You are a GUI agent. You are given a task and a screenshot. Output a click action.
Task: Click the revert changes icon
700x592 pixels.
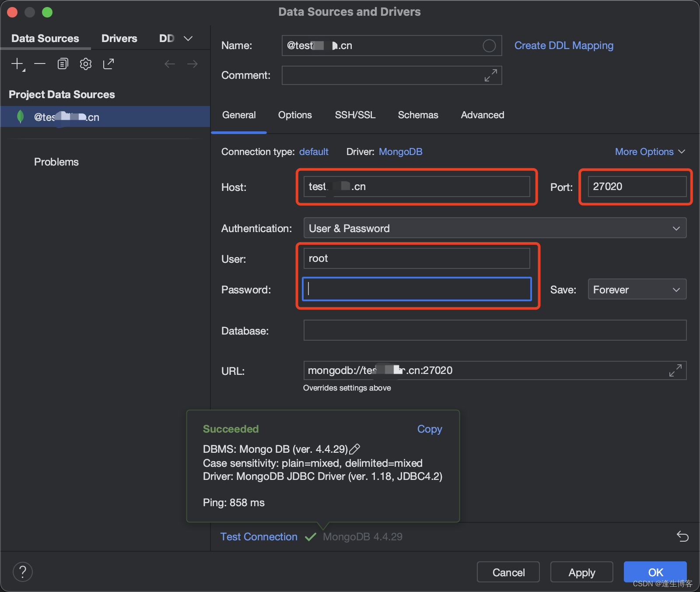pos(682,536)
